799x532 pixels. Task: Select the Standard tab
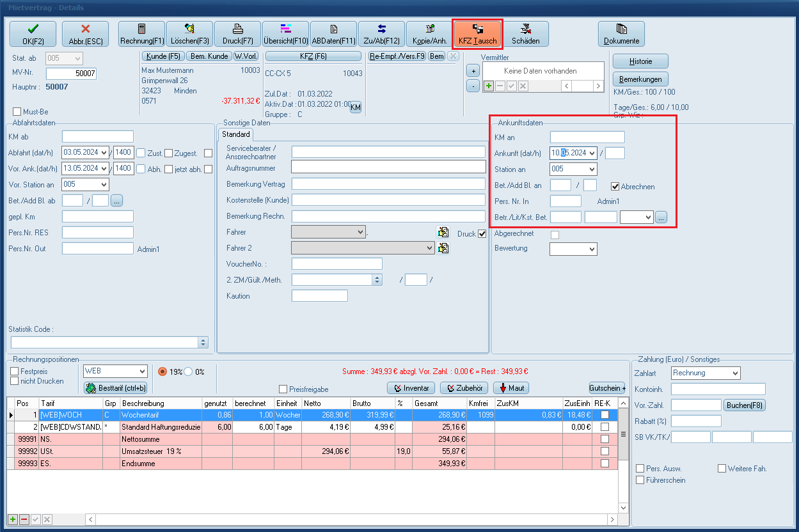click(x=236, y=135)
